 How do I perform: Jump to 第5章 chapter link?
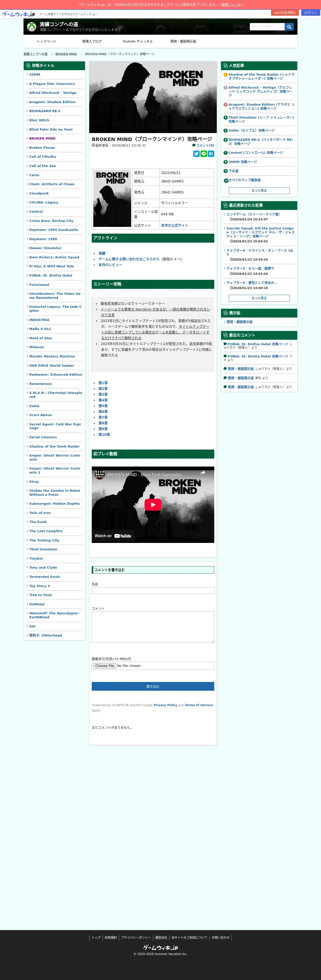103,406
